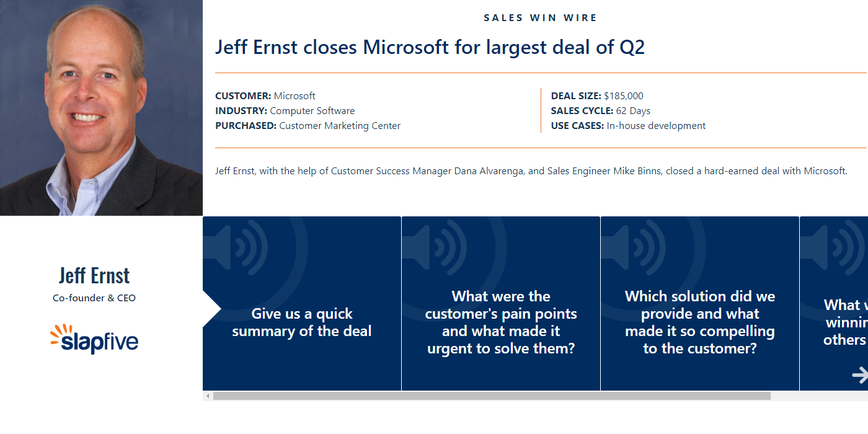Select the partially visible fourth question text
The height and width of the screenshot is (434, 868).
click(844, 322)
